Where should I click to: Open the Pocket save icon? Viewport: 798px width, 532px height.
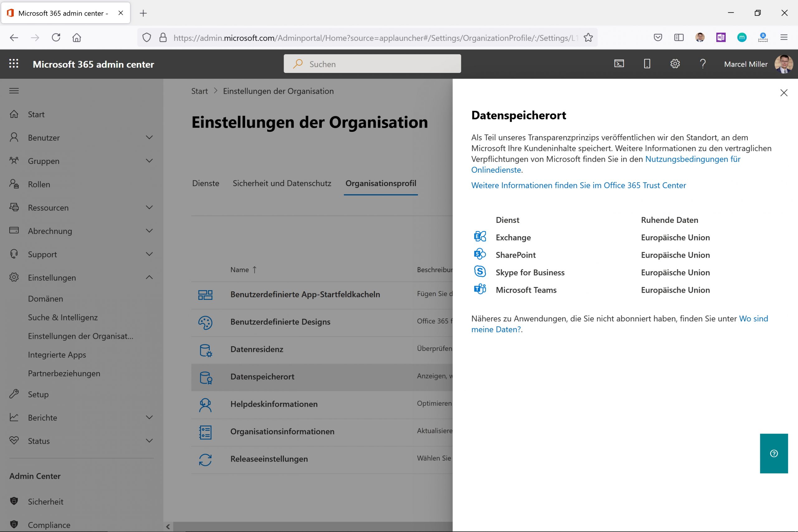coord(658,37)
